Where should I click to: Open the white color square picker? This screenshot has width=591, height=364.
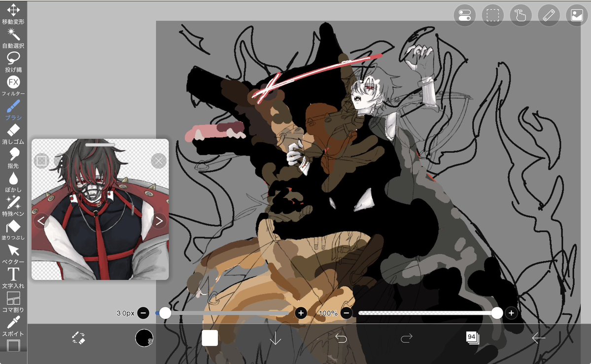[x=209, y=338]
